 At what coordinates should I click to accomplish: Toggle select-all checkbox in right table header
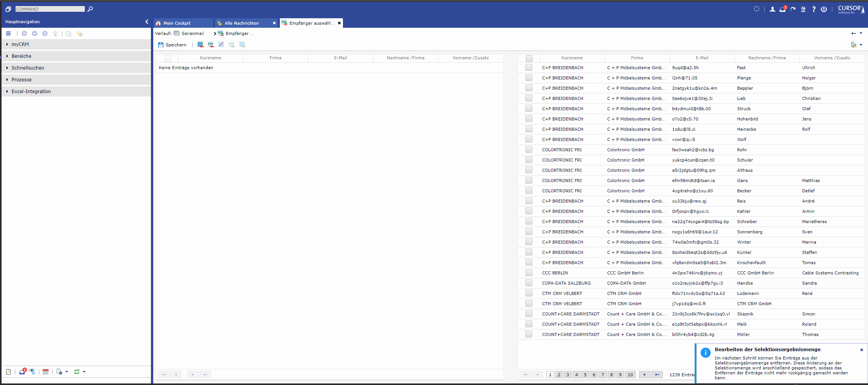529,58
